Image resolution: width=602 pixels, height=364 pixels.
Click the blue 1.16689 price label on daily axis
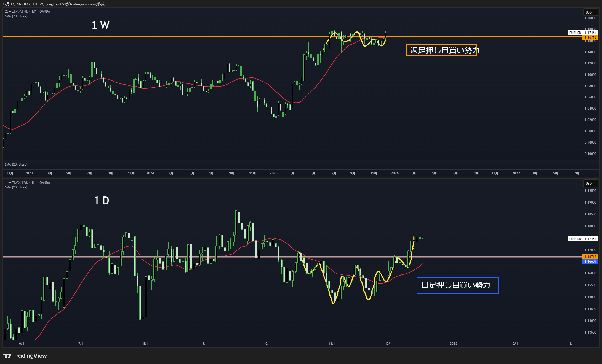click(x=590, y=261)
